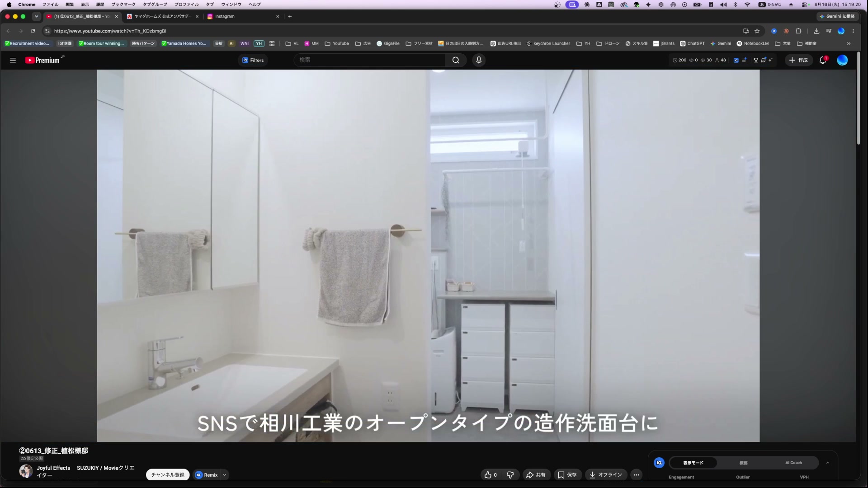Open the GigaFile bookmark

coord(388,44)
